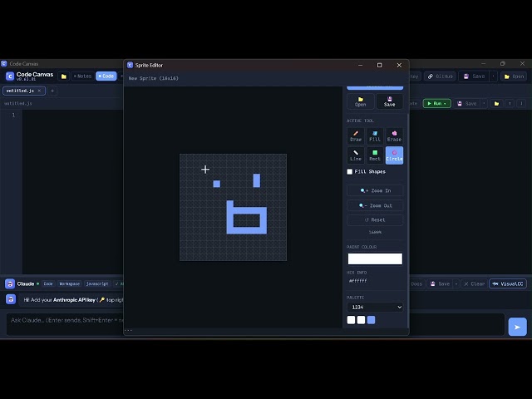Save the sprite in Sprite Editor
Screen dimensions: 532x399
pyautogui.click(x=390, y=101)
